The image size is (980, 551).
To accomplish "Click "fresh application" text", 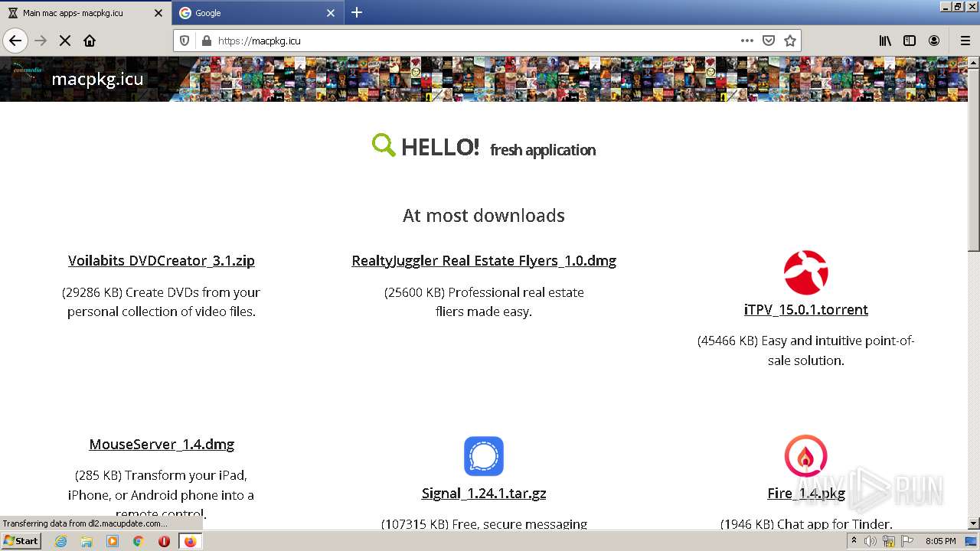I will (543, 150).
